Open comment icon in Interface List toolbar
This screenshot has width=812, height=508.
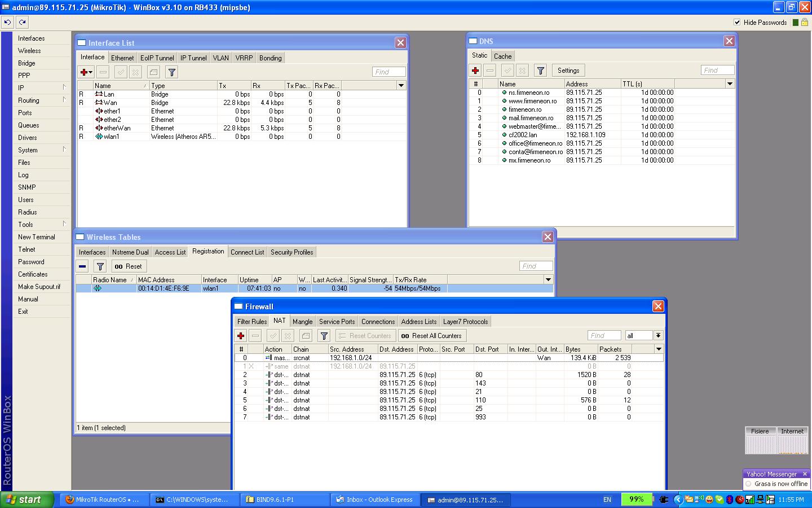[x=153, y=72]
